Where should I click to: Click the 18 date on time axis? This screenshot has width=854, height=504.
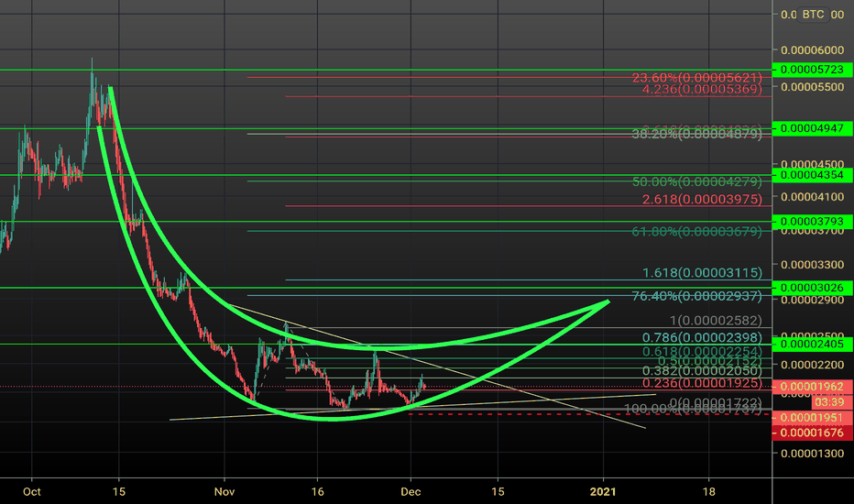pos(708,491)
